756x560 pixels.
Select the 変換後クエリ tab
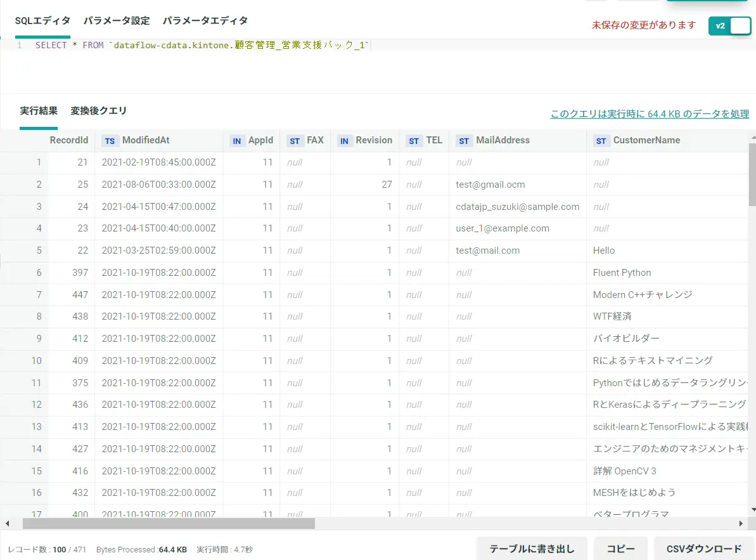98,111
